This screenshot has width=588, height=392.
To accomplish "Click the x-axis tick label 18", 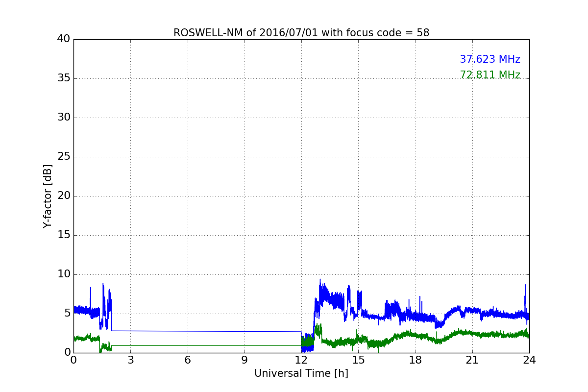I will pos(416,360).
